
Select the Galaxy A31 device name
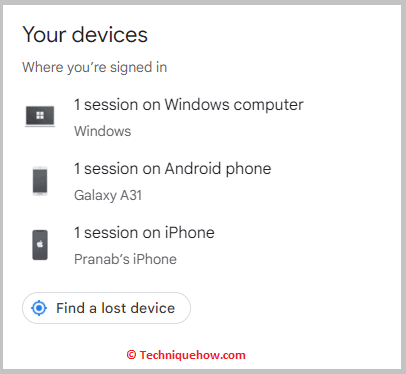coord(108,195)
